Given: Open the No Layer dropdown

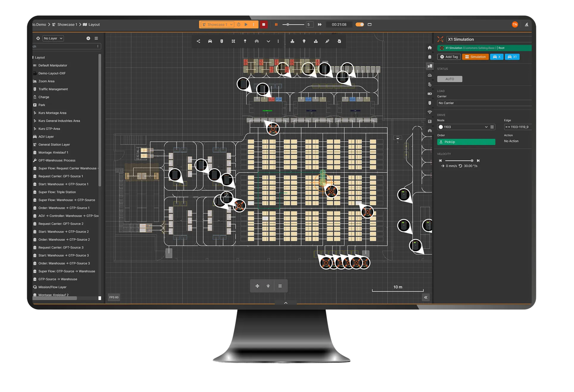Looking at the screenshot, I should [53, 38].
